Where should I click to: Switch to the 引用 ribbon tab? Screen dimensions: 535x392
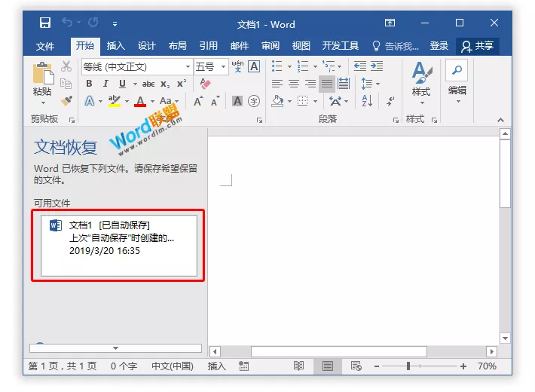click(209, 46)
